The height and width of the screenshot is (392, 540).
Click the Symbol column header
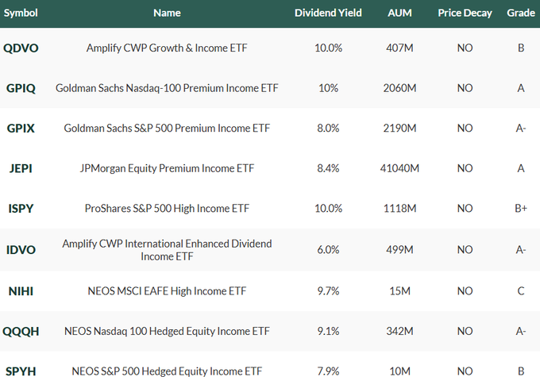21,13
